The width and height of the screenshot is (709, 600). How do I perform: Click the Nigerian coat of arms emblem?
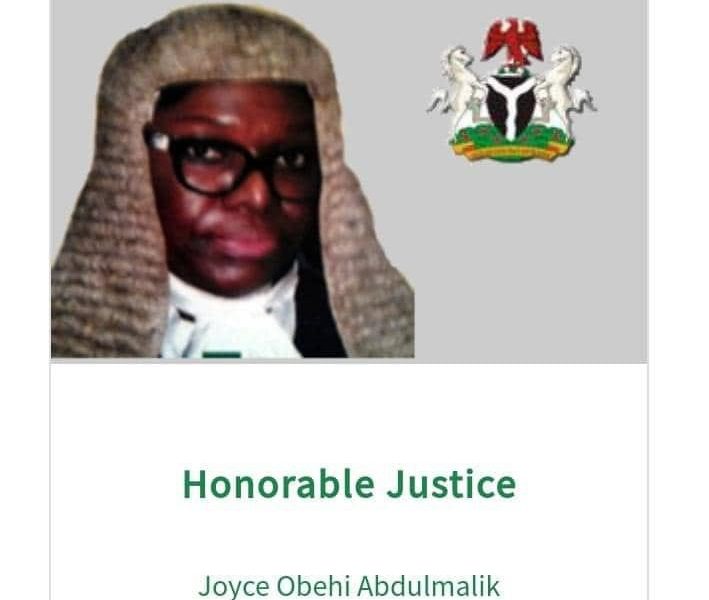(x=511, y=90)
